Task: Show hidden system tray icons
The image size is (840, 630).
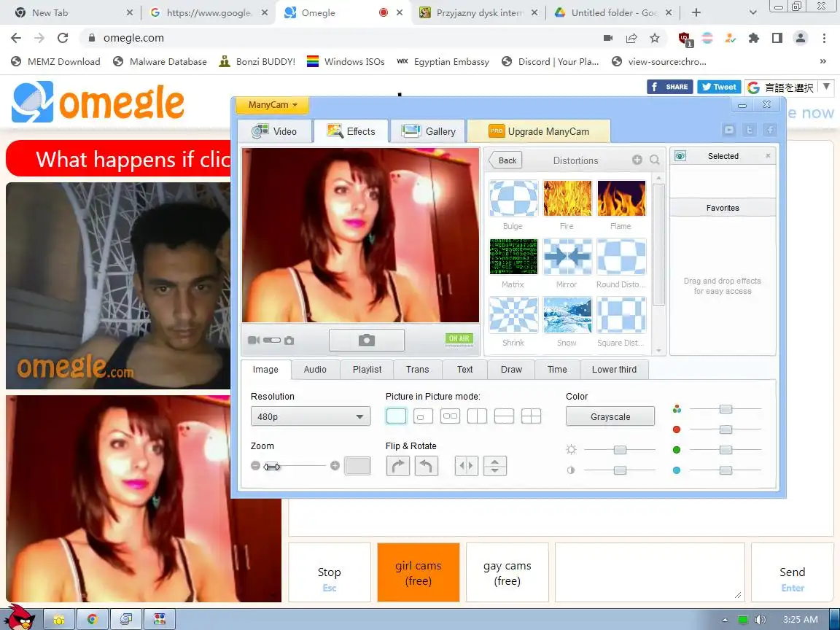Action: pos(725,620)
